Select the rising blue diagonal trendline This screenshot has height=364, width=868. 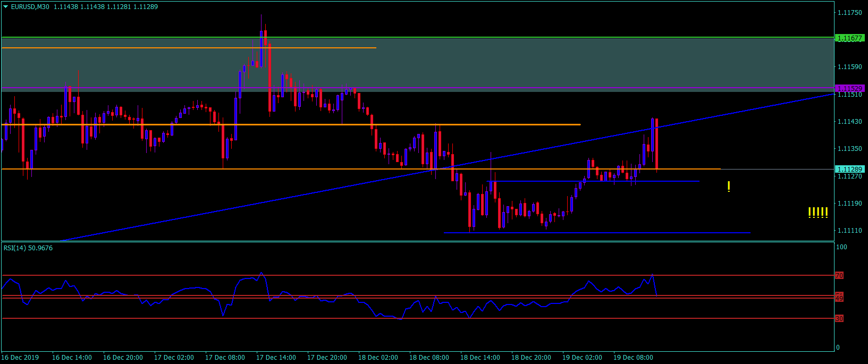[x=446, y=167]
